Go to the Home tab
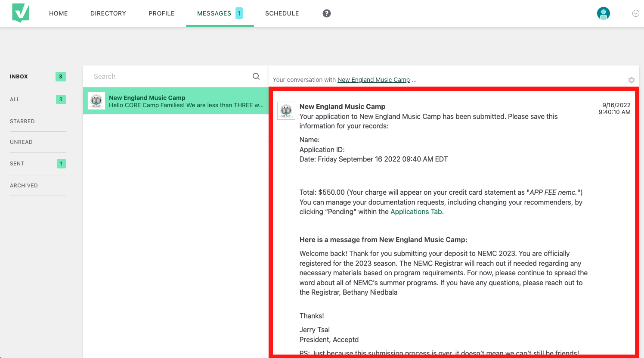The image size is (644, 358). (59, 13)
